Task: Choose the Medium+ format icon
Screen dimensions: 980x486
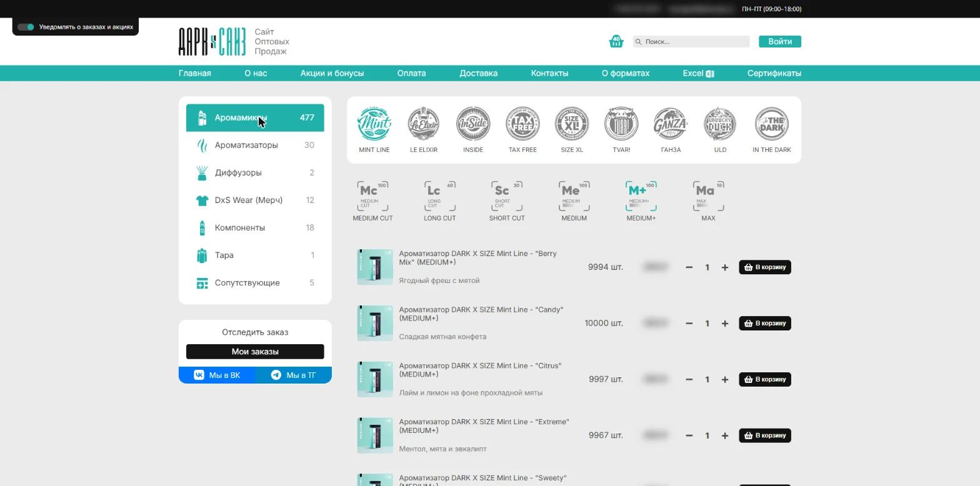Action: pos(641,196)
